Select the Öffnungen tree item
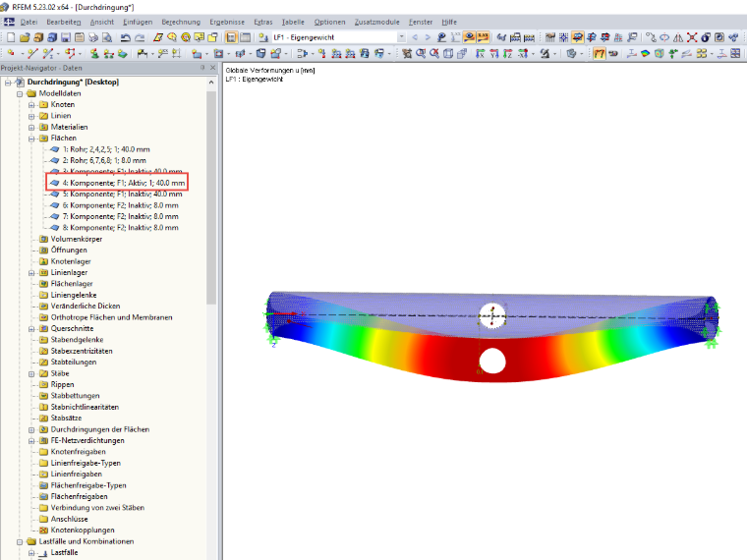 click(69, 250)
